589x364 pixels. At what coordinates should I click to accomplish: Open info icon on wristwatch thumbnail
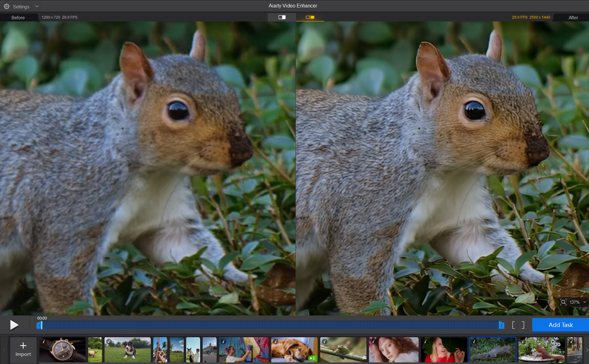pyautogui.click(x=44, y=342)
